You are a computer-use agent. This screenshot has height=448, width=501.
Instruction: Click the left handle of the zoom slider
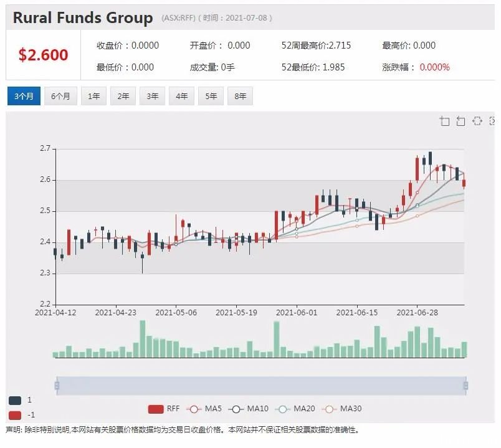pyautogui.click(x=57, y=385)
